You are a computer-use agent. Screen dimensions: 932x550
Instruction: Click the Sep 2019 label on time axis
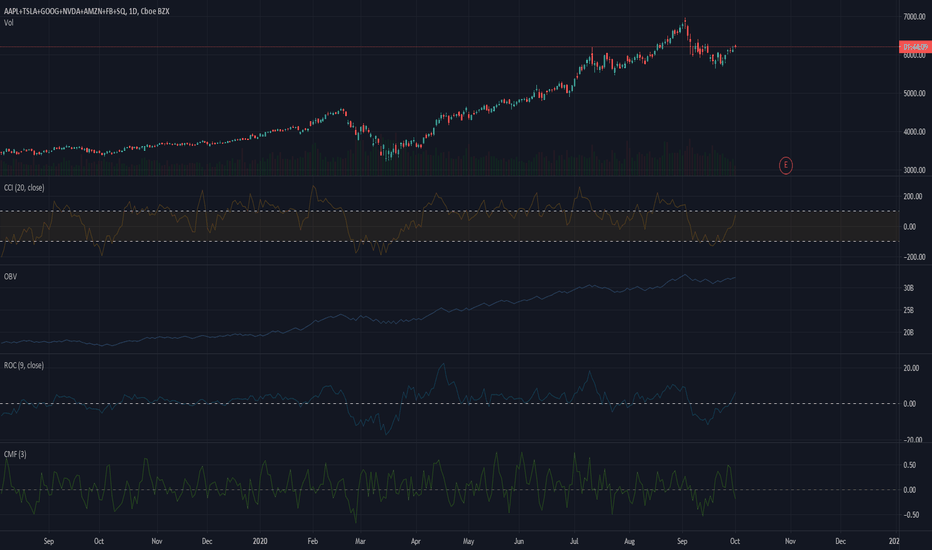49,541
